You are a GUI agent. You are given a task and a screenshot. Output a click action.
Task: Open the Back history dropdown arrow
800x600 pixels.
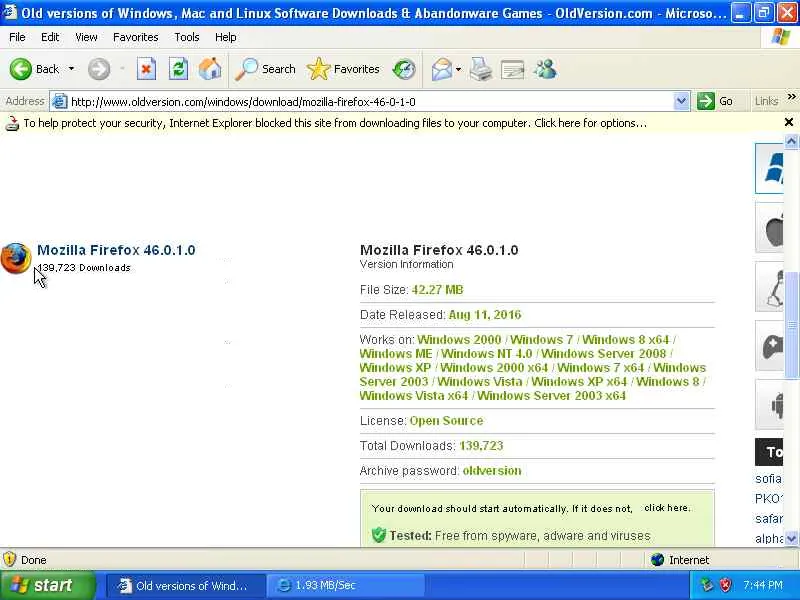pyautogui.click(x=71, y=69)
